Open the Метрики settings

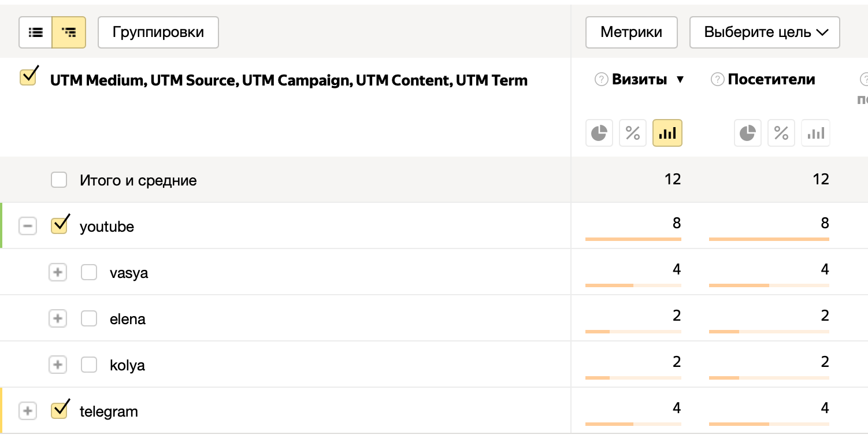click(x=631, y=32)
